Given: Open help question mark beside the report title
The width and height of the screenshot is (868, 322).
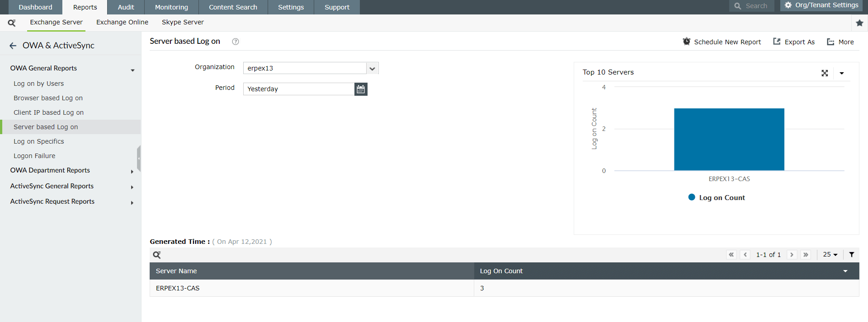Looking at the screenshot, I should pyautogui.click(x=236, y=42).
